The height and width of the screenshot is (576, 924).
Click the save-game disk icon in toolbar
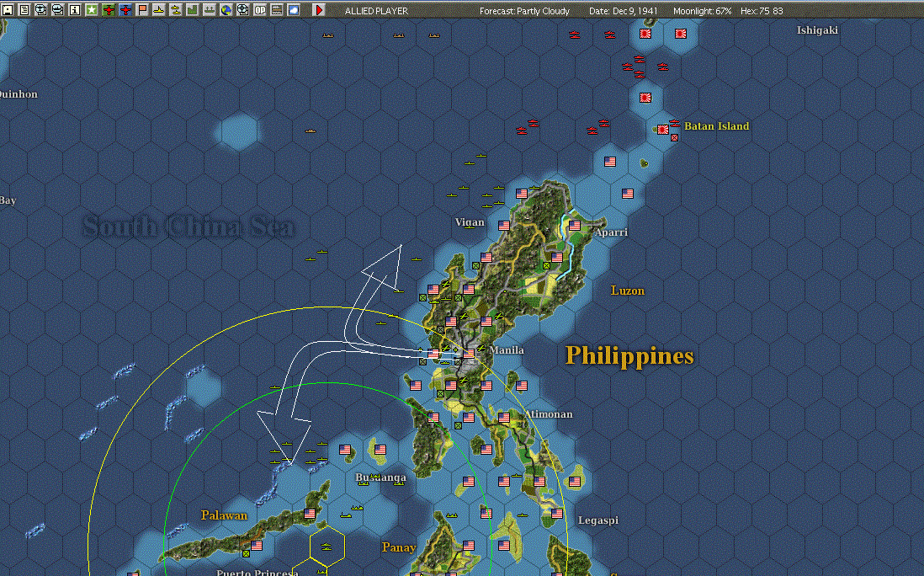[x=8, y=10]
